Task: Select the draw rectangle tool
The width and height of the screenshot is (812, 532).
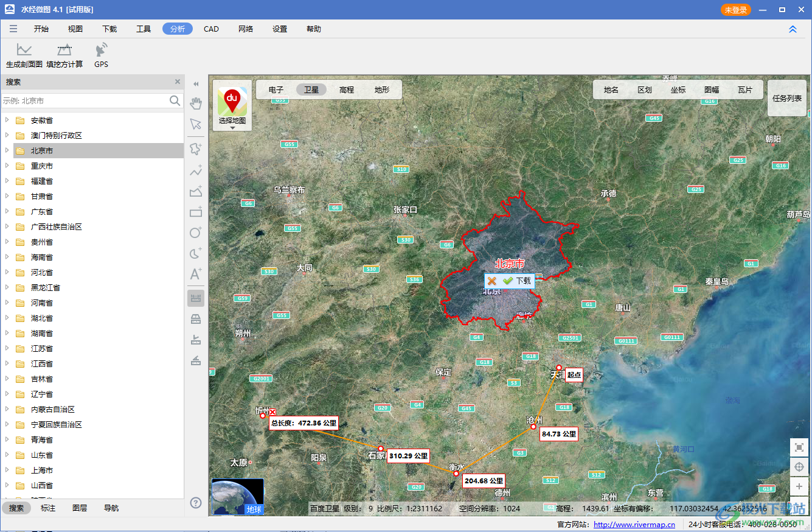Action: tap(196, 212)
